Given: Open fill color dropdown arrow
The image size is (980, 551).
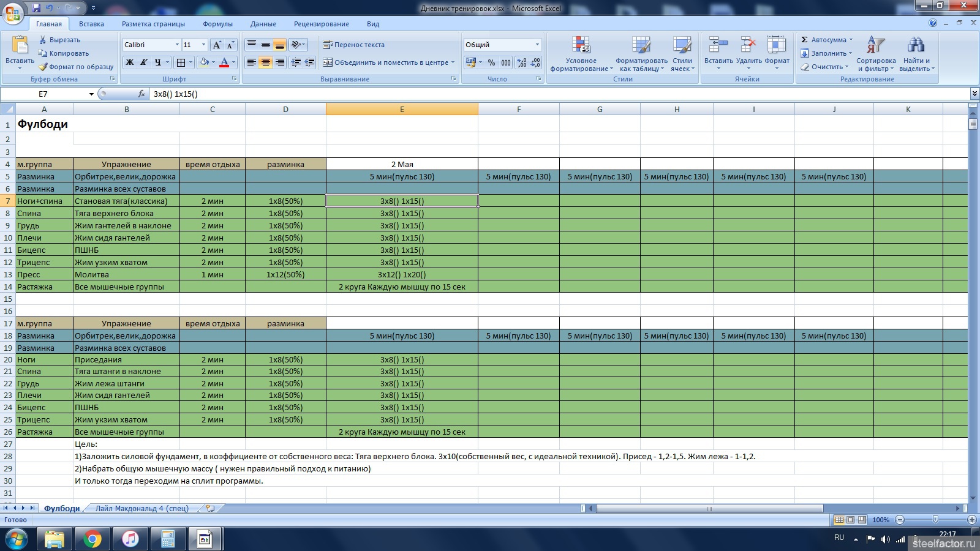Looking at the screenshot, I should pos(213,62).
